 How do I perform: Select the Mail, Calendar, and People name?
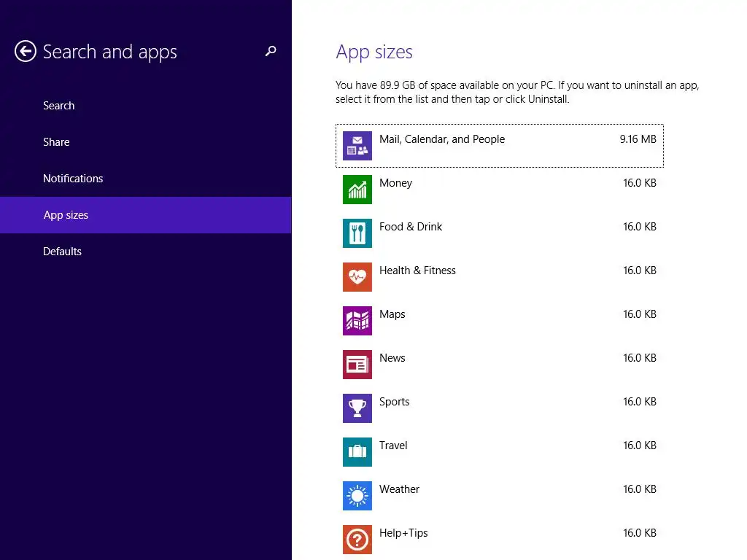coord(442,139)
